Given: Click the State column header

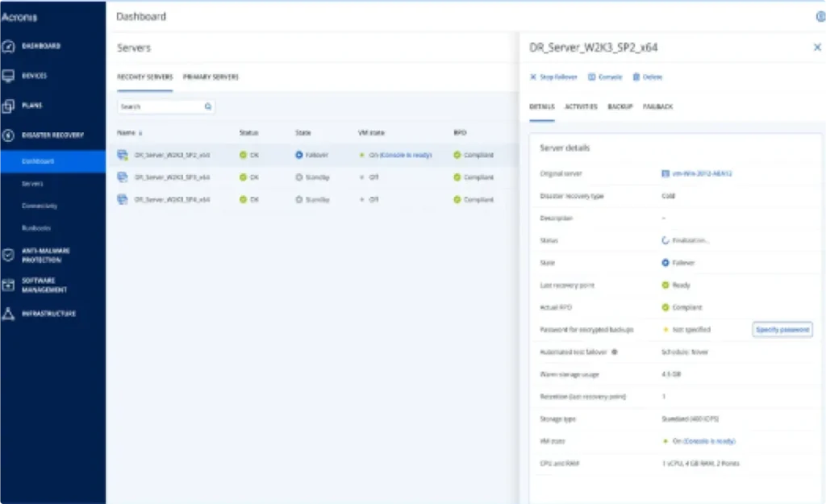Looking at the screenshot, I should 303,133.
